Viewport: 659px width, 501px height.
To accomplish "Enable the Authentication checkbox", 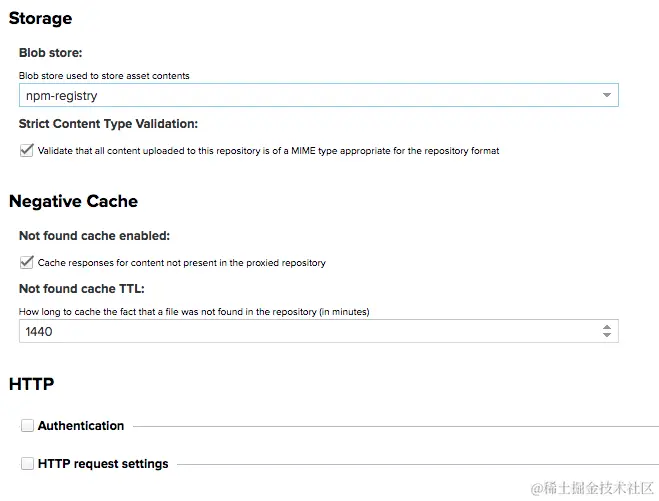I will 27,425.
